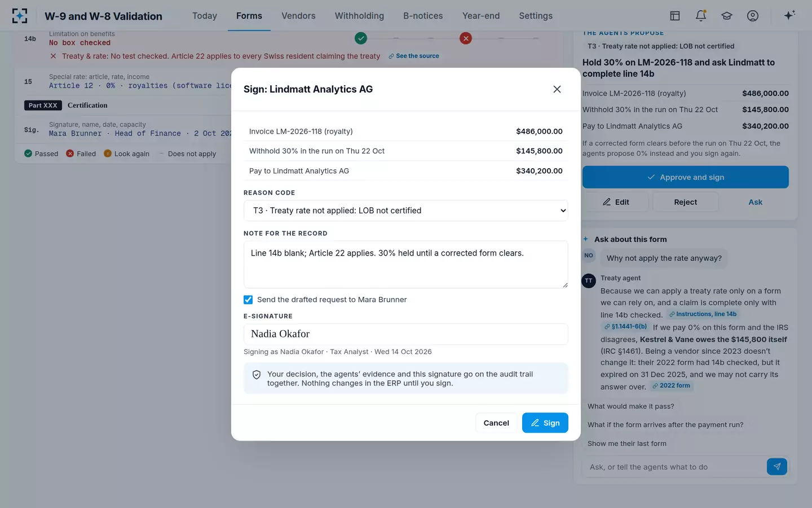Open the layout panel icon in the header
This screenshot has width=812, height=508.
point(675,16)
